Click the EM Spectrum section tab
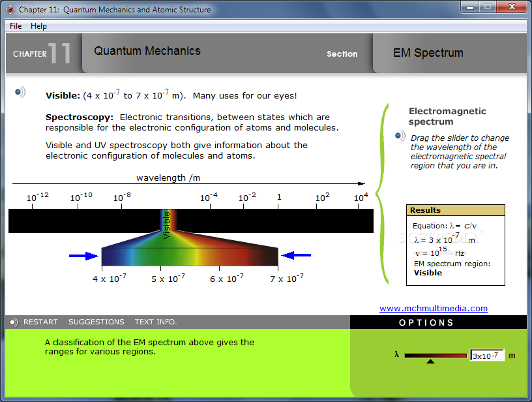This screenshot has height=402, width=532. click(428, 53)
